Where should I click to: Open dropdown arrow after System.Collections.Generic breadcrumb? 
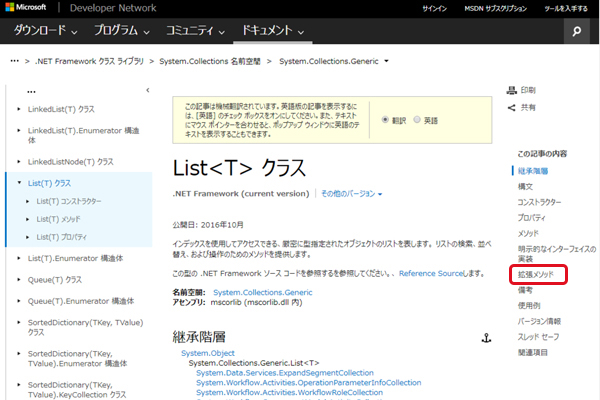coord(386,61)
